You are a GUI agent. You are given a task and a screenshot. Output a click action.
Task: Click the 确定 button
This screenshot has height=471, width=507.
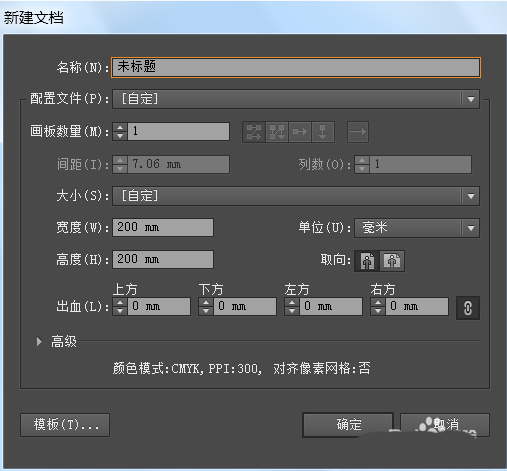tap(348, 425)
